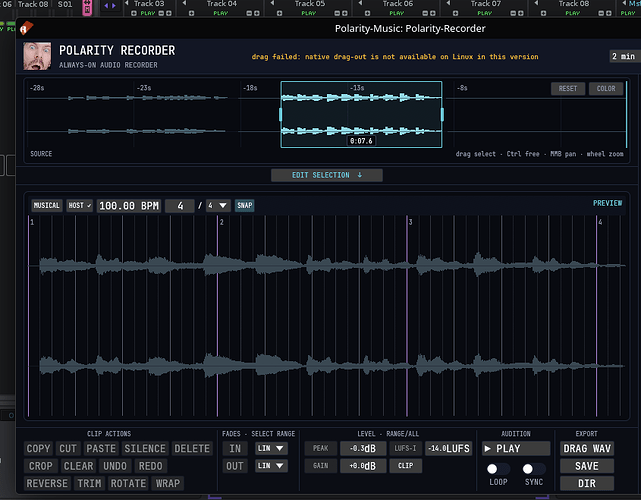
Task: Click the minus icon under Track 06
Action: click(425, 13)
